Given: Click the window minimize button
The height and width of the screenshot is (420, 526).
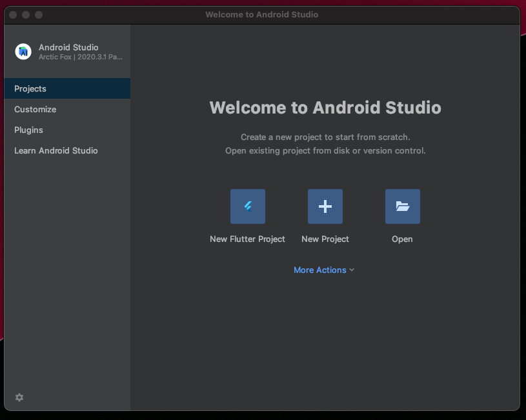Looking at the screenshot, I should pyautogui.click(x=26, y=15).
